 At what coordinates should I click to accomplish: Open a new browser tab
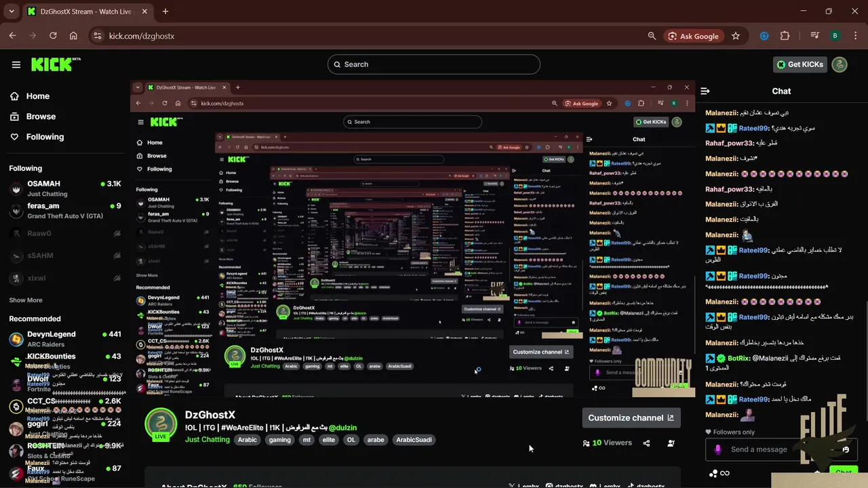coord(165,12)
